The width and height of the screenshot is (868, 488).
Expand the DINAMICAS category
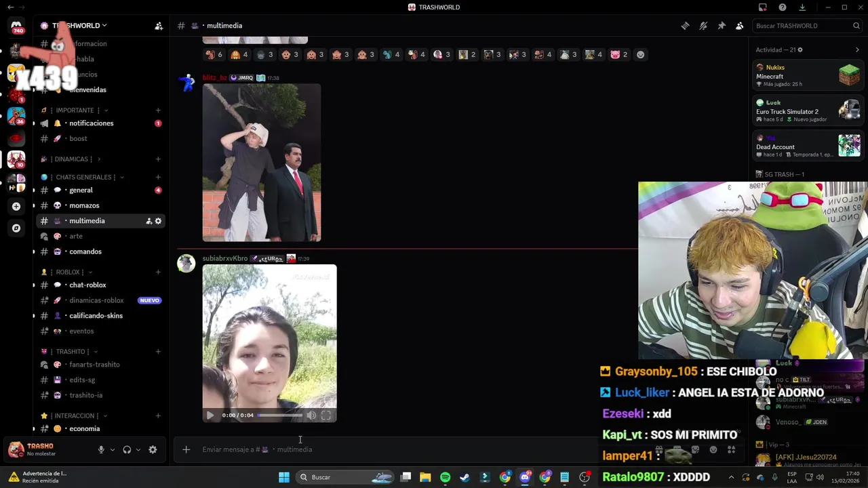click(x=71, y=159)
